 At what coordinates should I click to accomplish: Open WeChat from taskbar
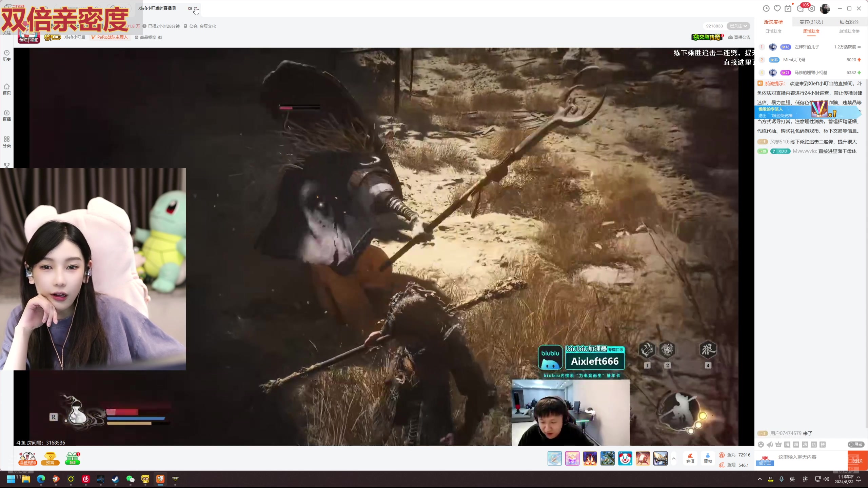131,479
